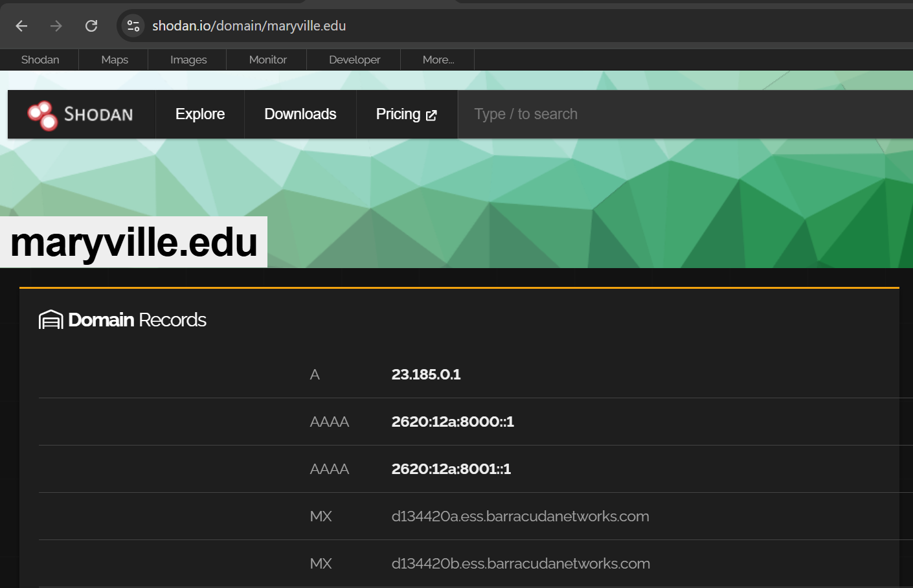Open the Downloads page

click(300, 114)
